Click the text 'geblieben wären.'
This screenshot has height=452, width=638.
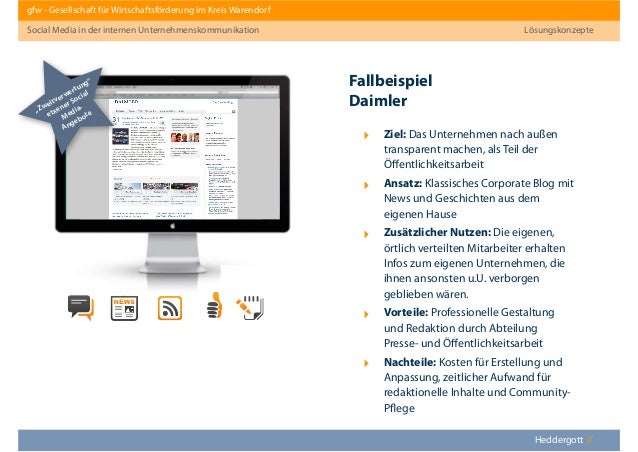coord(426,294)
